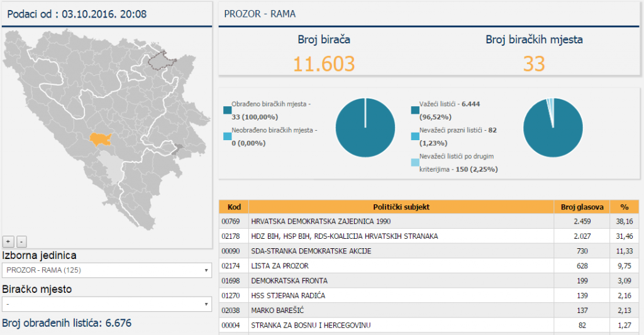Click the Nevažeći prazni listići legend swatch

click(x=415, y=136)
